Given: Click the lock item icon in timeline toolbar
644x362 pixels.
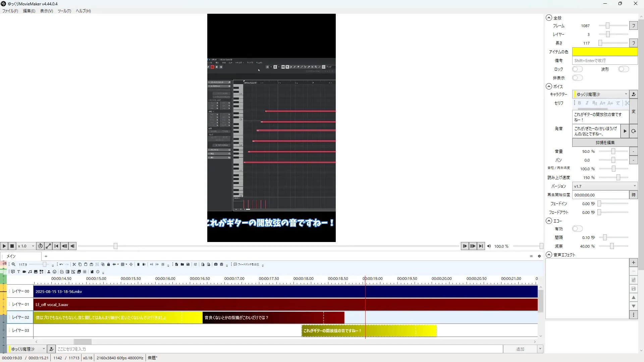Looking at the screenshot, I should pyautogui.click(x=108, y=264).
